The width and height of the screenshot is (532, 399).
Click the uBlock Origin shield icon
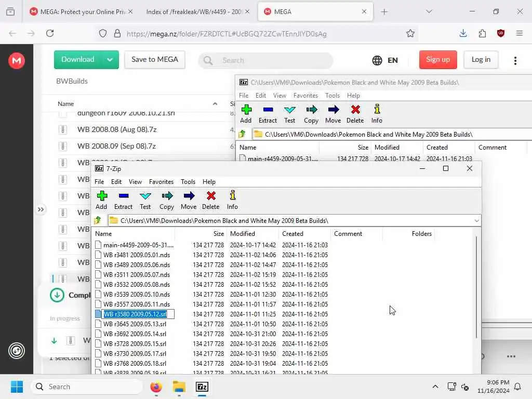[501, 33]
